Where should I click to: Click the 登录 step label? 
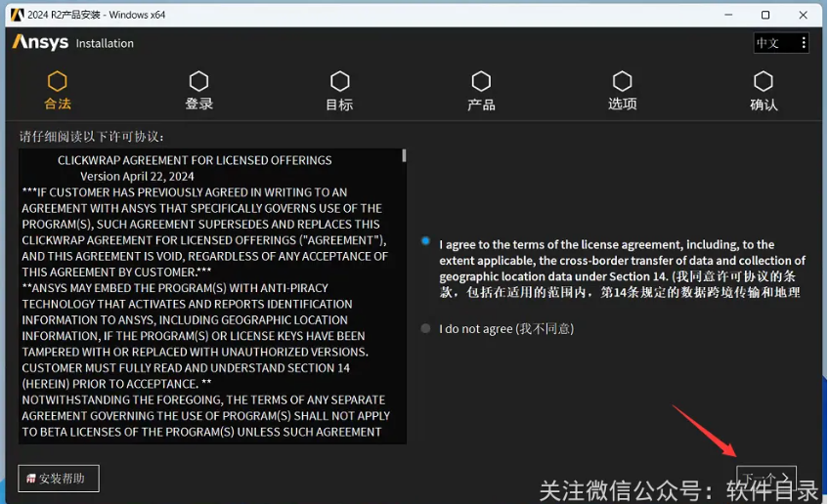[198, 105]
